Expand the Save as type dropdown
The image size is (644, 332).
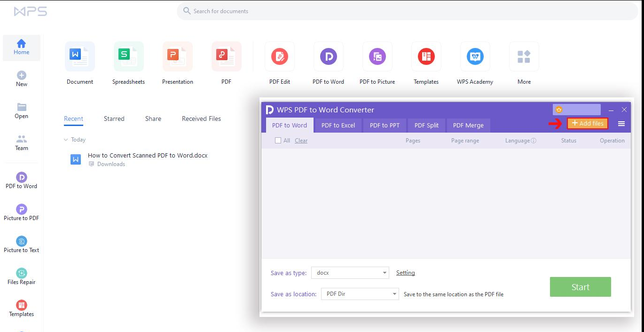point(350,273)
